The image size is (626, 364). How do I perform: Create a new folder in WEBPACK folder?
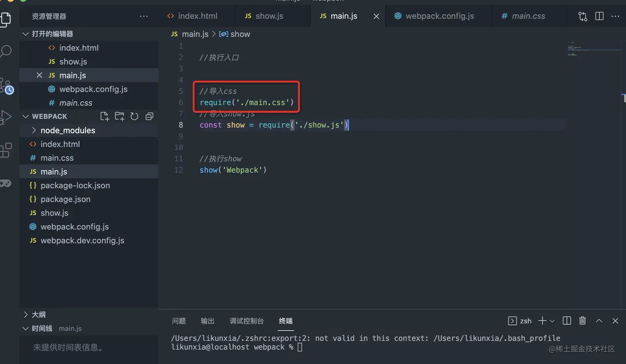coord(120,116)
